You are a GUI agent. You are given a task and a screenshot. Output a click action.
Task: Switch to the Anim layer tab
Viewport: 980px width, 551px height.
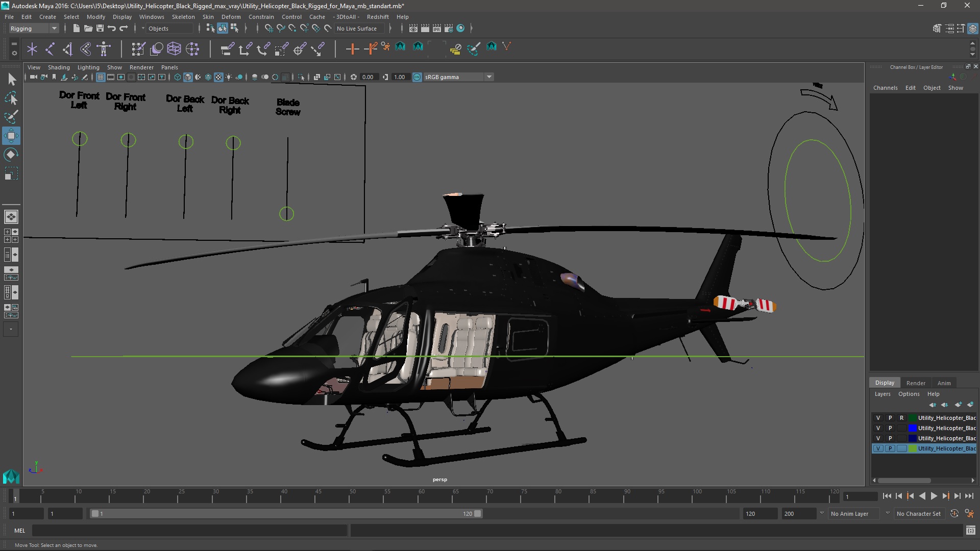click(x=944, y=383)
